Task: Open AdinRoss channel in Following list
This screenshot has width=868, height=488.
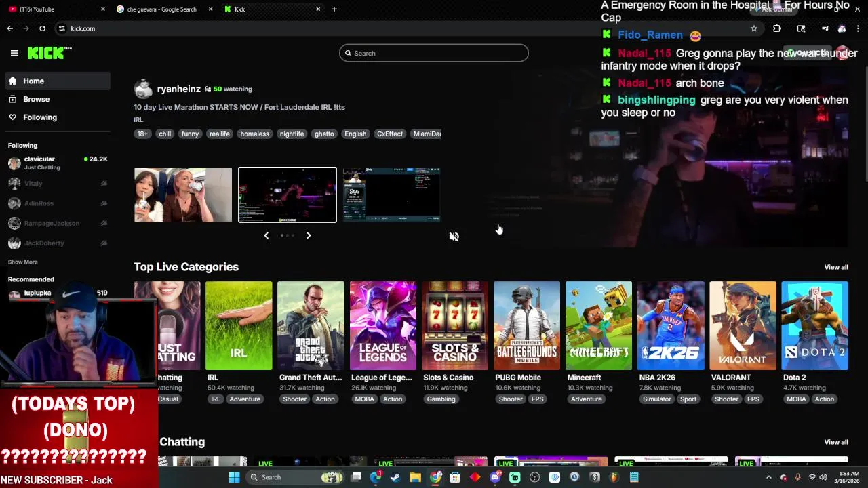Action: 58,203
